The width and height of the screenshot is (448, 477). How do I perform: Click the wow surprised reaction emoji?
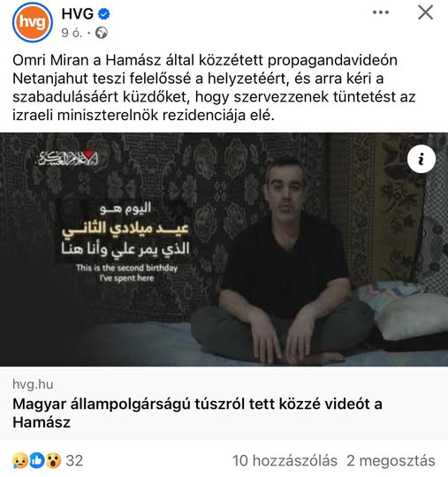53,460
